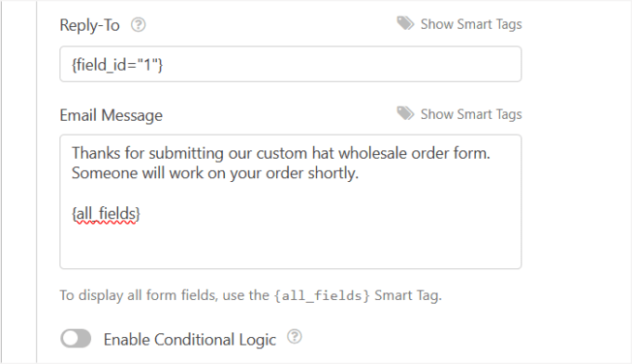Open the Reply-To help tooltip icon

point(138,25)
